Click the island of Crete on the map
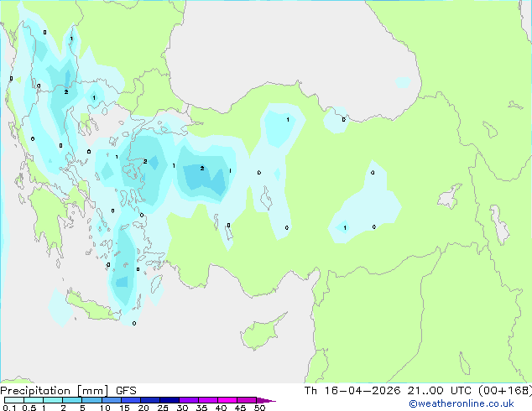 pyautogui.click(x=93, y=307)
